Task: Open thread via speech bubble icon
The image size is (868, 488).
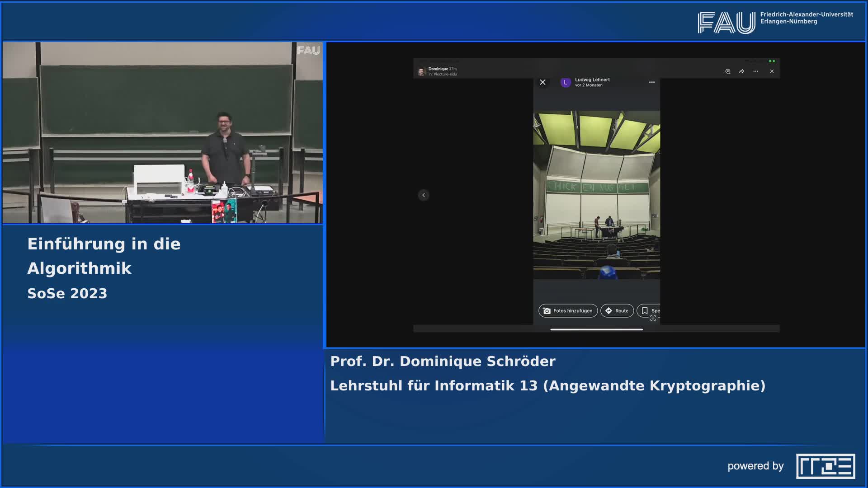Action: tap(728, 71)
